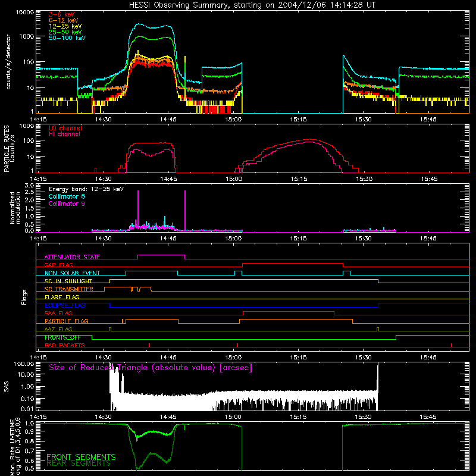Click the Normalized modulation axis label
The image size is (476, 476).
point(15,208)
